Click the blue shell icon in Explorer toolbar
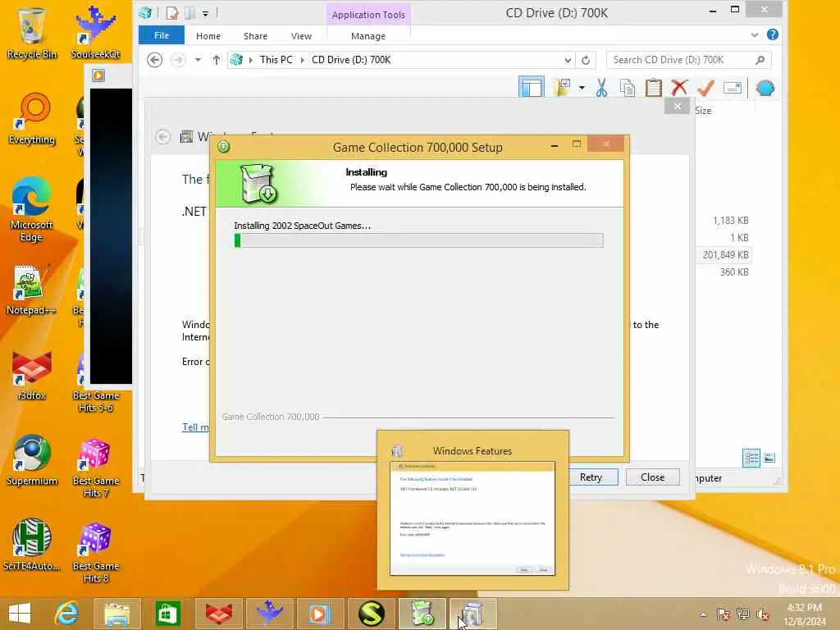This screenshot has width=840, height=630. (765, 88)
